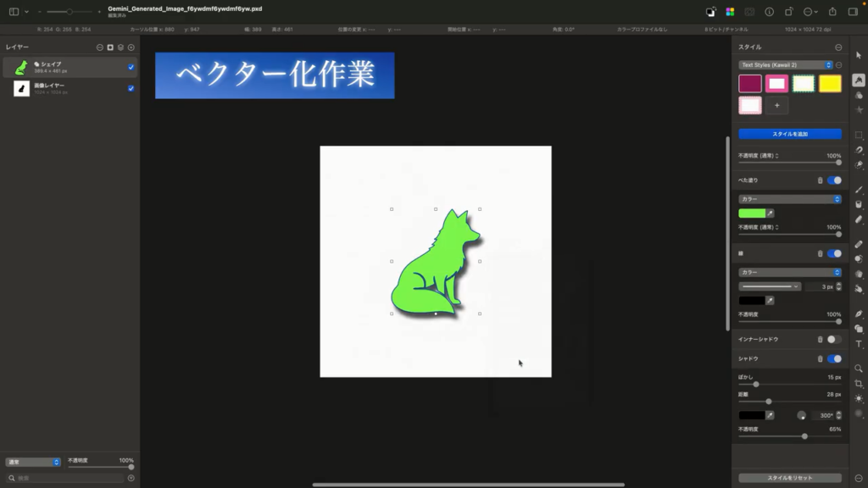868x488 pixels.
Task: Select the Pen tool in toolbar
Action: coord(859,313)
